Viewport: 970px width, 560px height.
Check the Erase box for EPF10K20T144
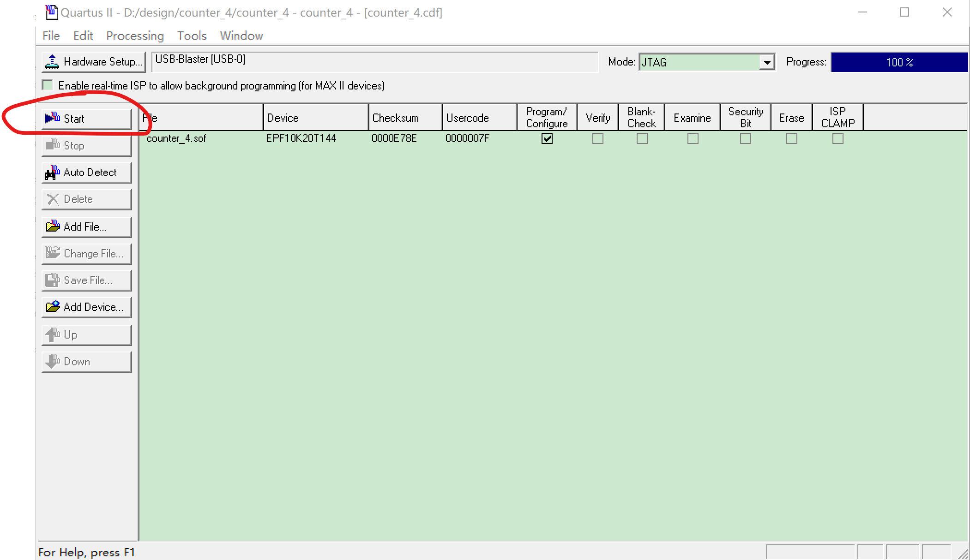tap(792, 138)
